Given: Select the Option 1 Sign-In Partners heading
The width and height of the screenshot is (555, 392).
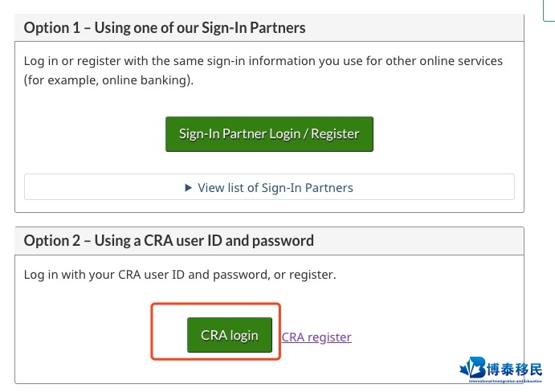Looking at the screenshot, I should tap(165, 27).
